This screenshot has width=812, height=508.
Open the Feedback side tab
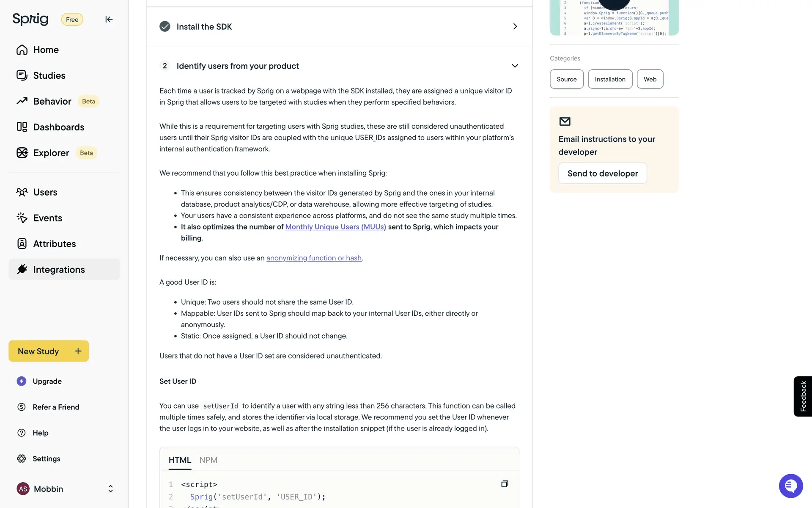click(803, 396)
